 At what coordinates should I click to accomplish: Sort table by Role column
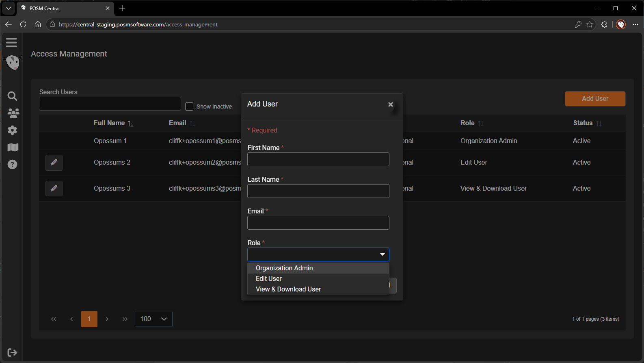click(x=472, y=123)
